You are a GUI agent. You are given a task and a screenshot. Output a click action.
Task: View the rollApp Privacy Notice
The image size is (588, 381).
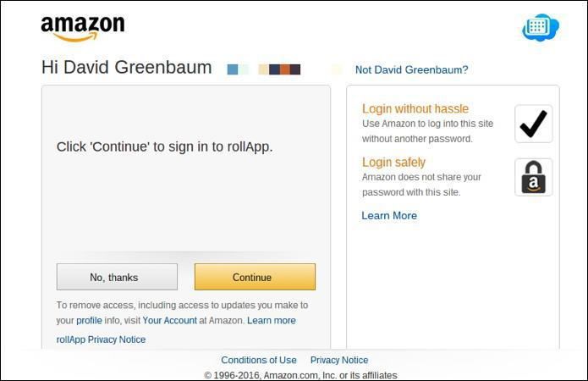click(101, 340)
